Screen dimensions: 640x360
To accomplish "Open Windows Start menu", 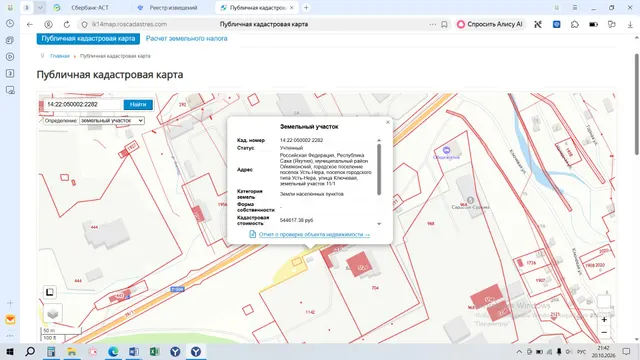I will coord(10,352).
